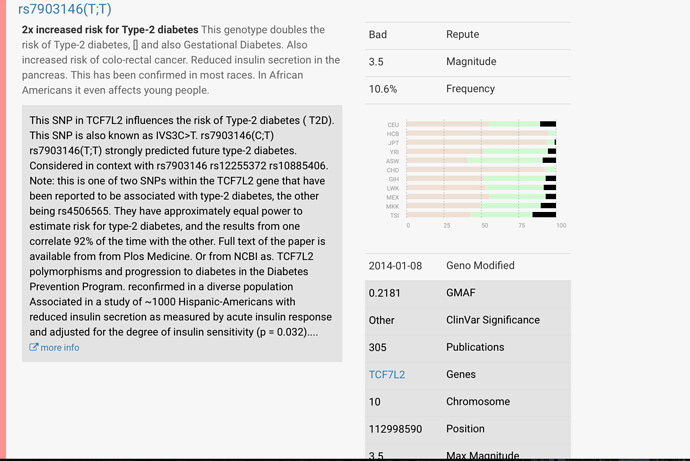
Task: Click the Magnitude row value 3.5
Action: pos(376,62)
